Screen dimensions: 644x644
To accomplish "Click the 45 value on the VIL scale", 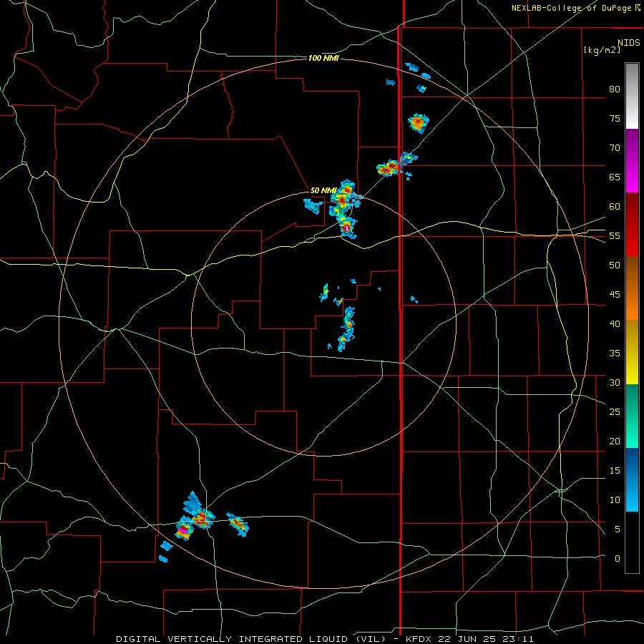I will (615, 295).
